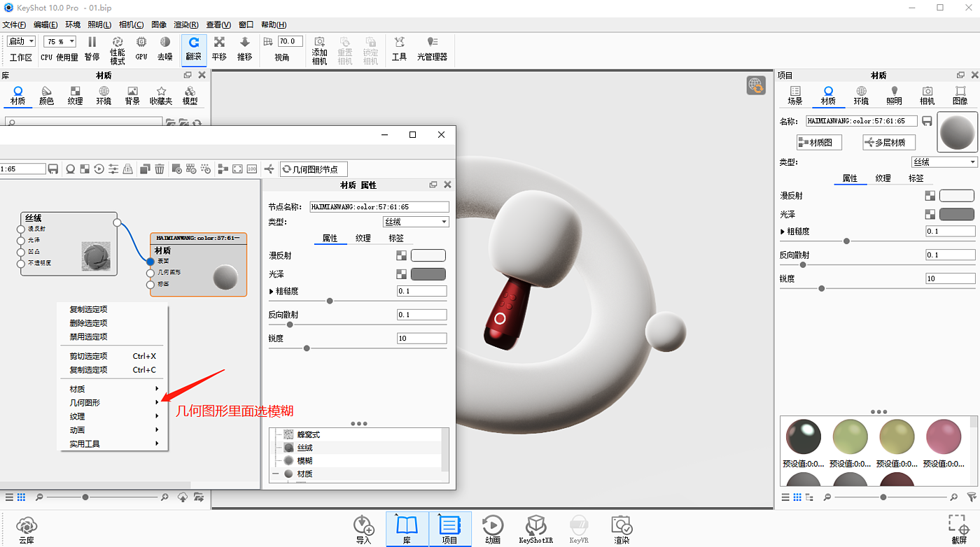Click the Tumble (翻滚) camera tool
The image size is (980, 547).
pyautogui.click(x=194, y=49)
